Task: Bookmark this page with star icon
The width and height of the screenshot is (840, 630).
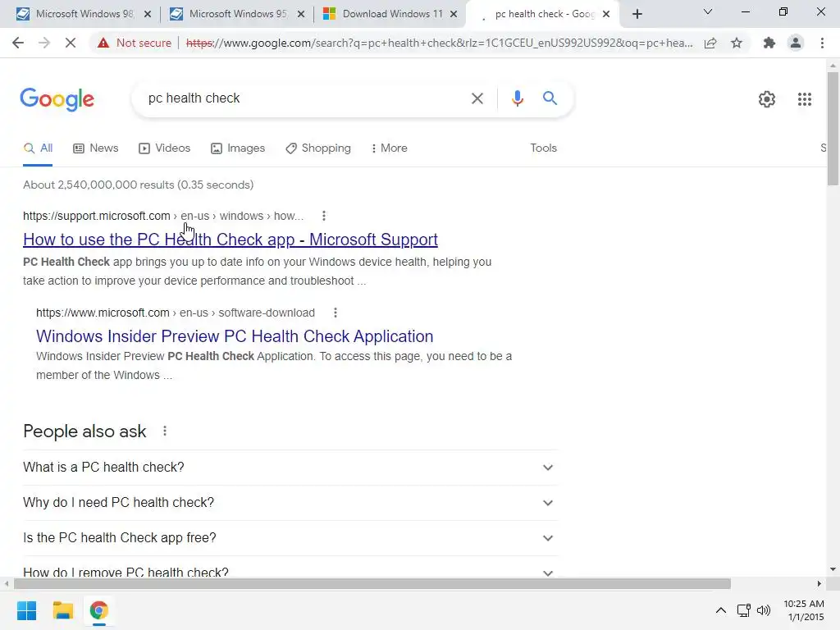Action: [x=737, y=43]
